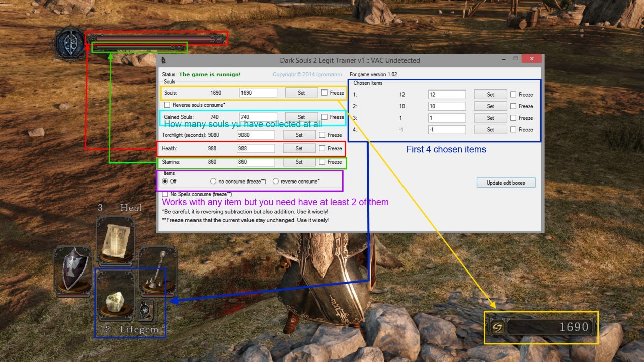The image size is (644, 362).
Task: Toggle Reverse souls consume checkbox
Action: [167, 105]
